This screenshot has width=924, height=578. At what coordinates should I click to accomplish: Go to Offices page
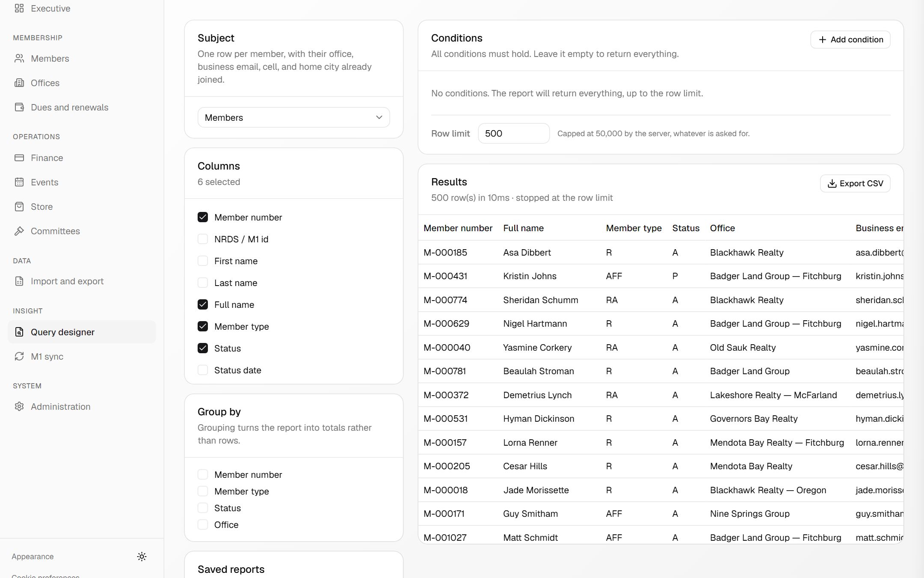coord(82,83)
